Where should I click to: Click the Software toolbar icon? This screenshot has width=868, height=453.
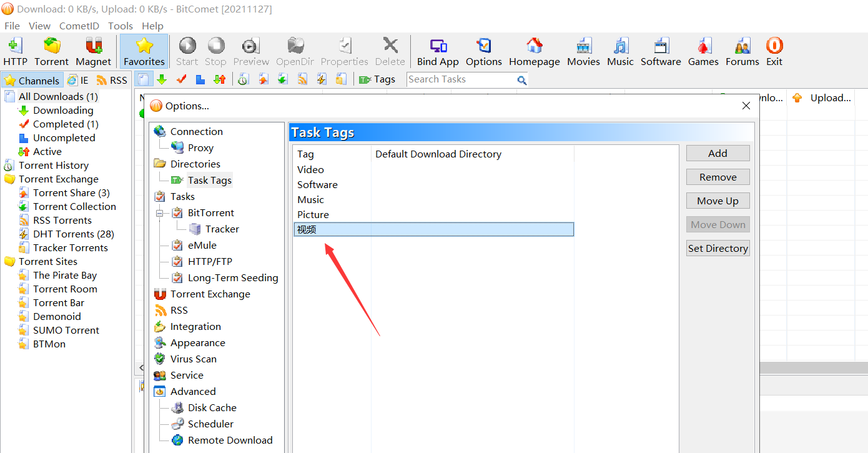tap(661, 51)
